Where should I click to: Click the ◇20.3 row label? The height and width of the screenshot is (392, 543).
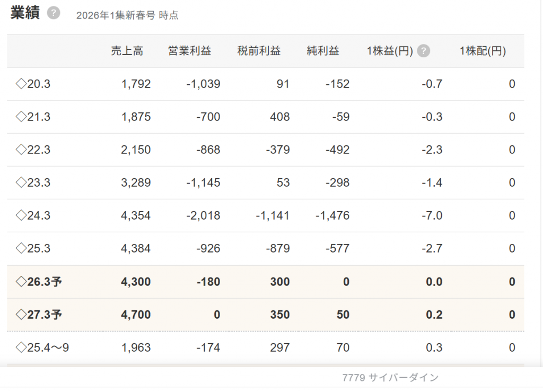point(33,84)
